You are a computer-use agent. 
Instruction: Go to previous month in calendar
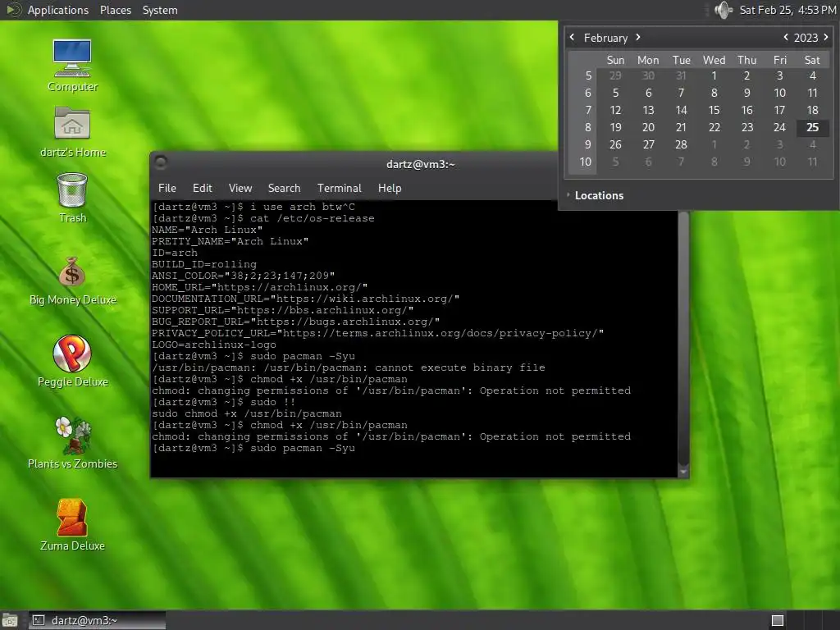pyautogui.click(x=572, y=37)
